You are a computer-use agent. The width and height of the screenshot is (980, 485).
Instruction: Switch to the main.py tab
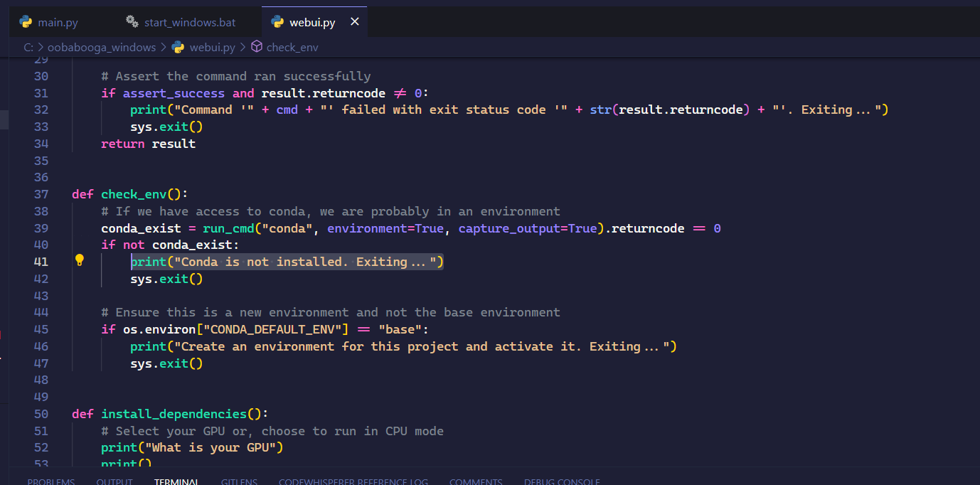coord(57,22)
